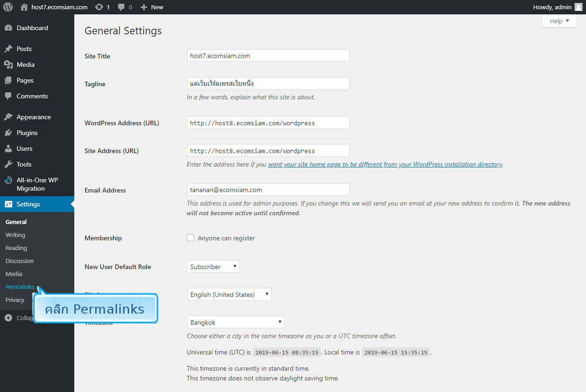Image resolution: width=586 pixels, height=392 pixels.
Task: Open the Timezone Bangkok dropdown
Action: pos(235,322)
